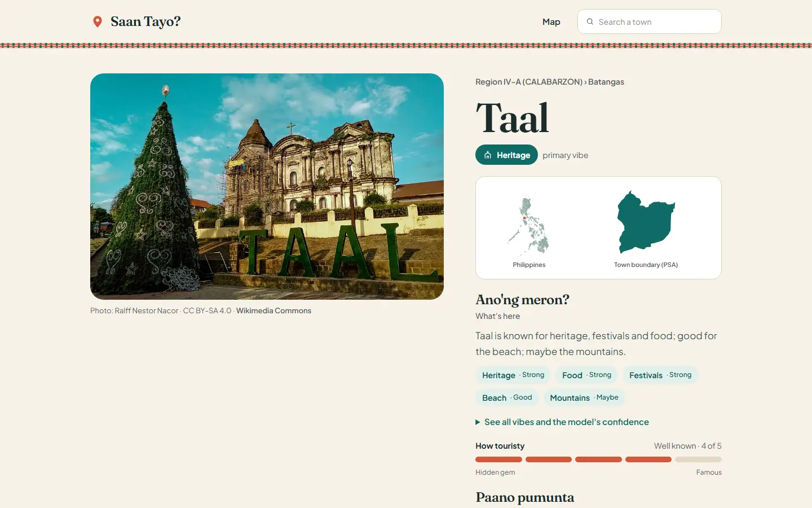Click the primary vibe label

click(x=565, y=155)
